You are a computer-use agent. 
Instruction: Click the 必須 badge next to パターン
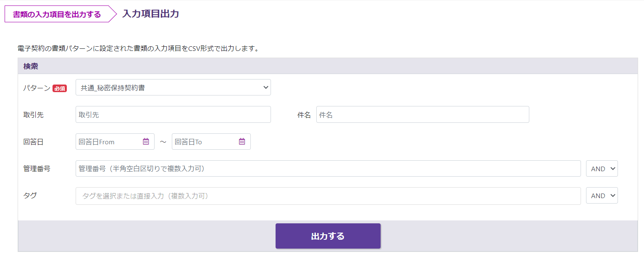pyautogui.click(x=60, y=88)
